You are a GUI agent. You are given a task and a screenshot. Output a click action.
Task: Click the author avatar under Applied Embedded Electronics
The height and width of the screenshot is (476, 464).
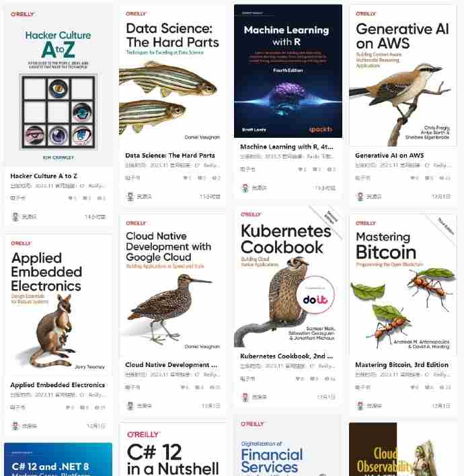[15, 426]
